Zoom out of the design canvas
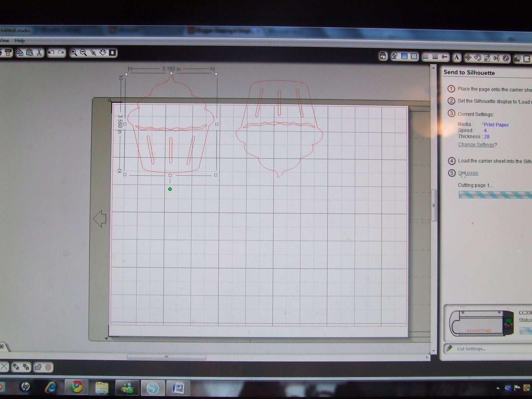 point(83,53)
